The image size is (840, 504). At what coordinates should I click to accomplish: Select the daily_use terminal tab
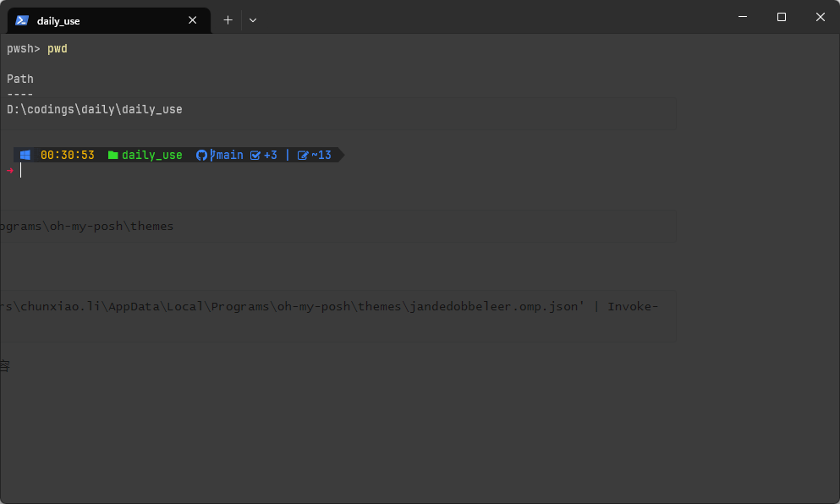pyautogui.click(x=109, y=20)
